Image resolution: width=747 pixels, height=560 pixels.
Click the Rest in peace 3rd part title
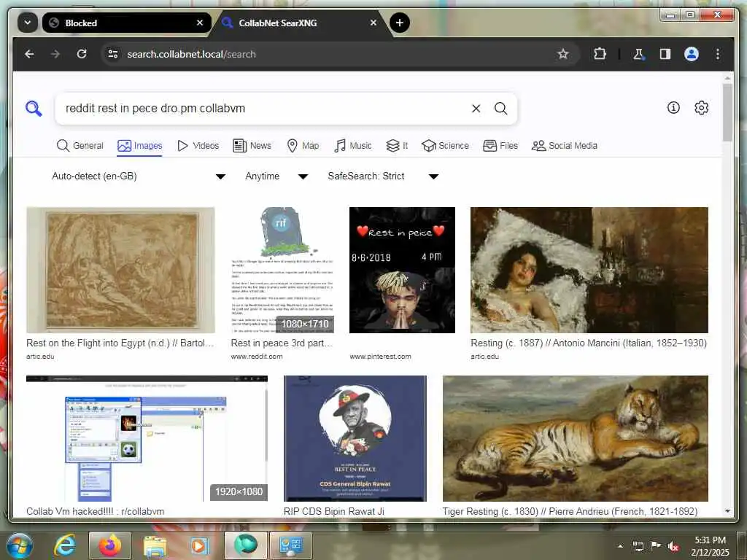[282, 343]
